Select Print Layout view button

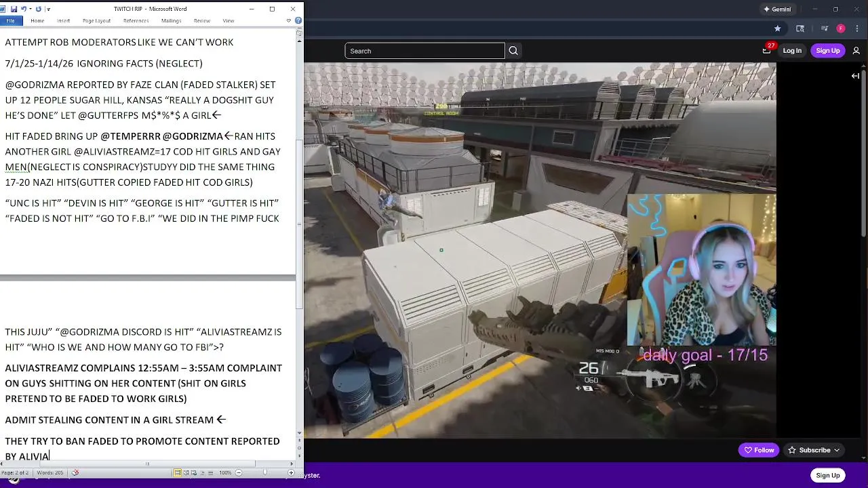pyautogui.click(x=178, y=472)
